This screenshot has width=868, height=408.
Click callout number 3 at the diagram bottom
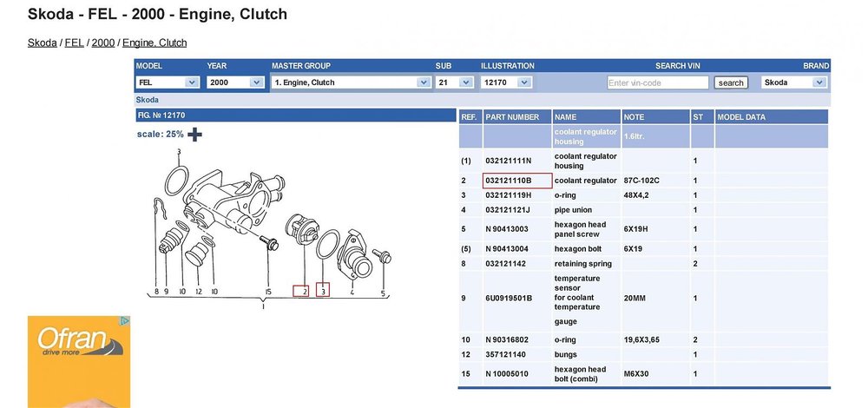tap(323, 290)
